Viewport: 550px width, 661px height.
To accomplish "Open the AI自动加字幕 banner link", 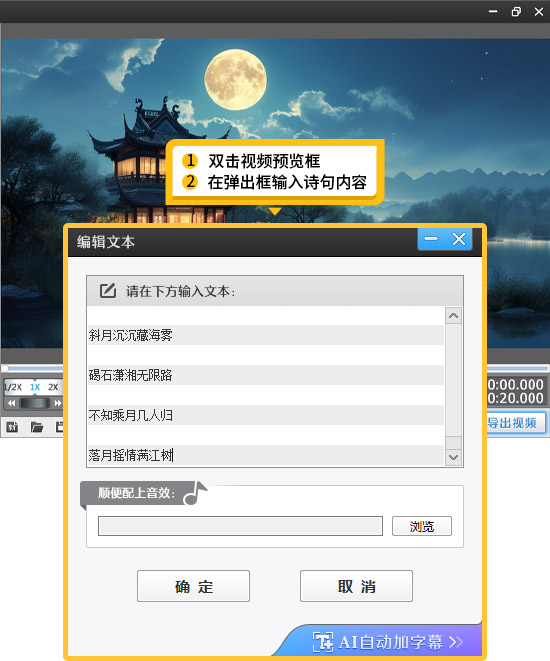I will pyautogui.click(x=388, y=642).
